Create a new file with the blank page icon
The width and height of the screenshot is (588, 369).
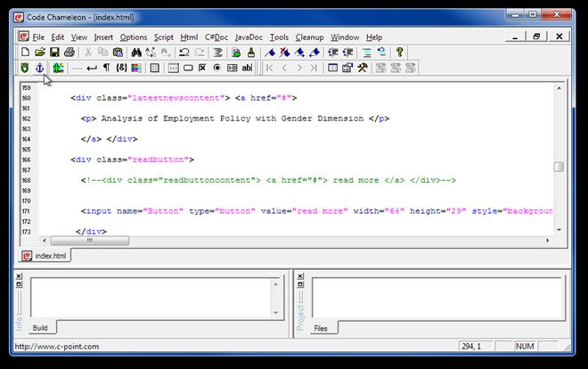[25, 53]
